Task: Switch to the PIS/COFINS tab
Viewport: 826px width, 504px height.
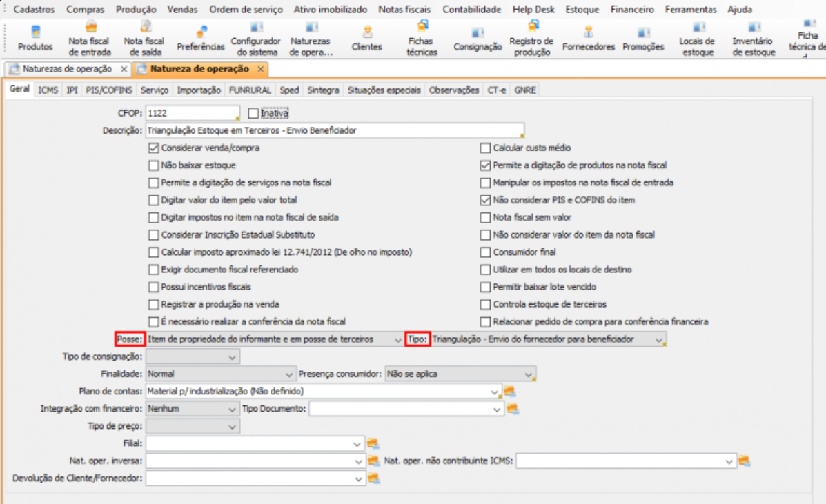Action: 109,90
